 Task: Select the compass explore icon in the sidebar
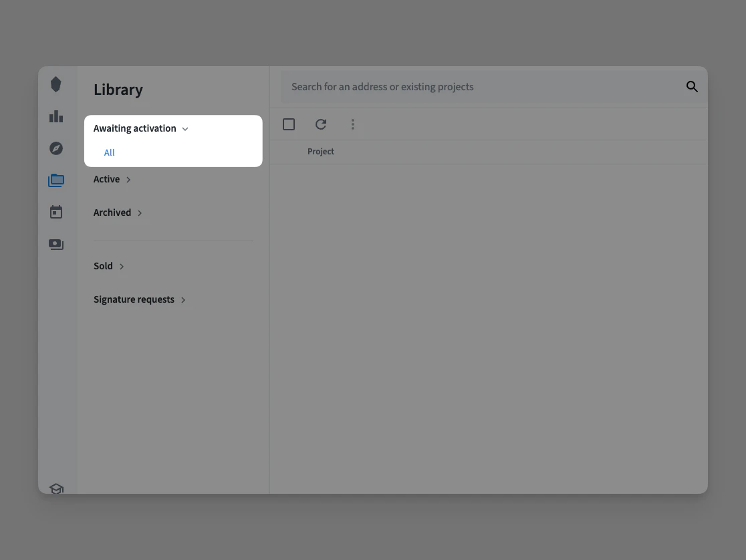[x=55, y=148]
